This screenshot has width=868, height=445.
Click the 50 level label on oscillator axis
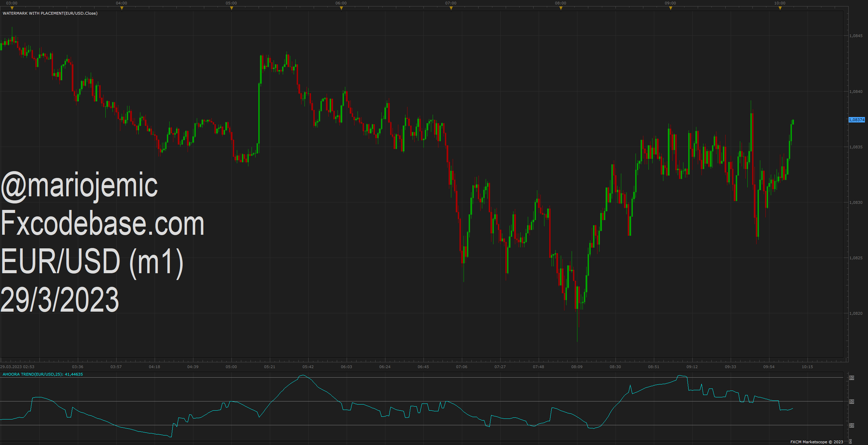[x=852, y=401]
